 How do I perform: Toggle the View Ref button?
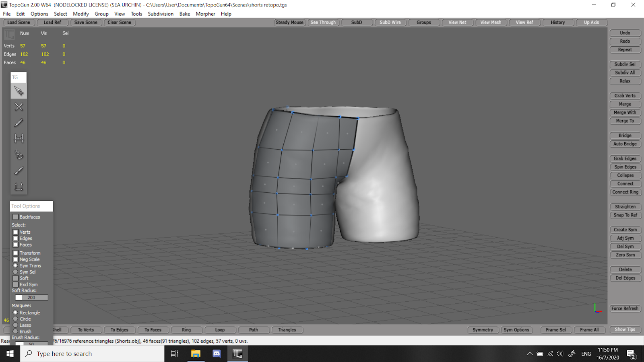tap(524, 23)
